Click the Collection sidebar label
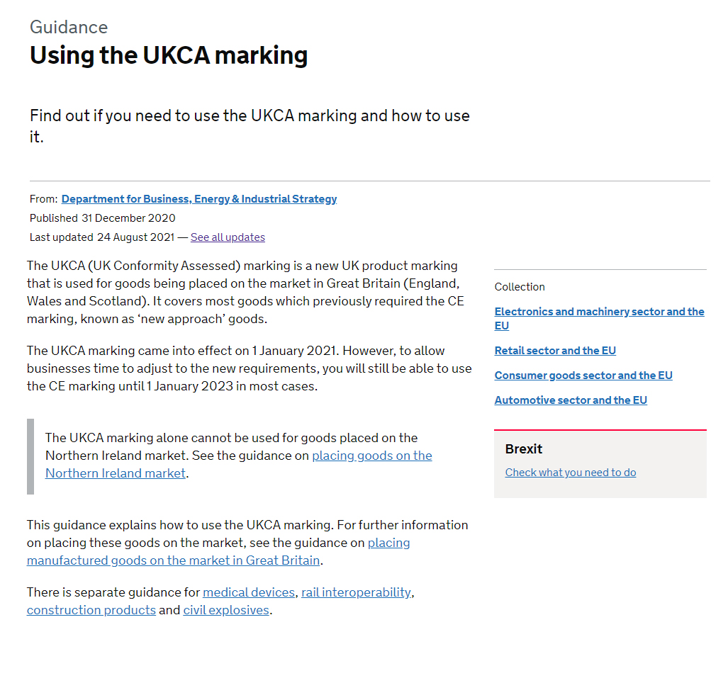 (x=520, y=287)
